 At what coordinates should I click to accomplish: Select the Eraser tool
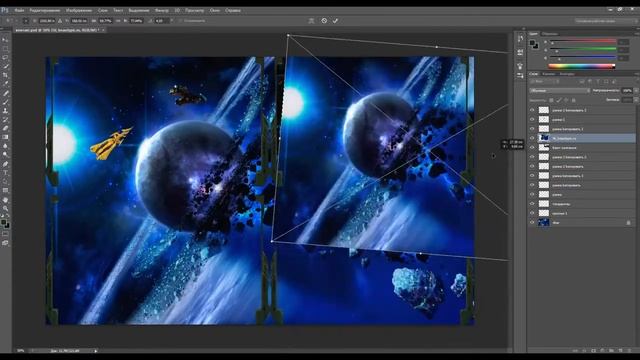click(5, 128)
